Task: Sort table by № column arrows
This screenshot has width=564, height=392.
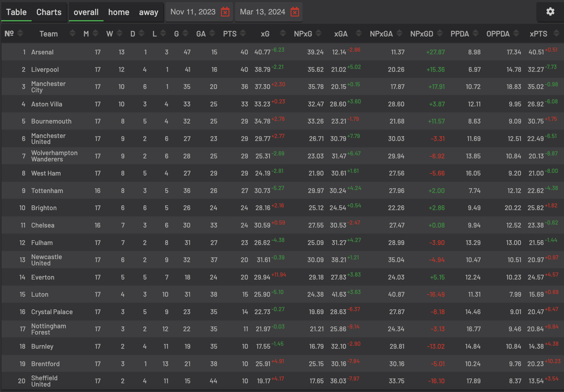Action: [x=20, y=33]
